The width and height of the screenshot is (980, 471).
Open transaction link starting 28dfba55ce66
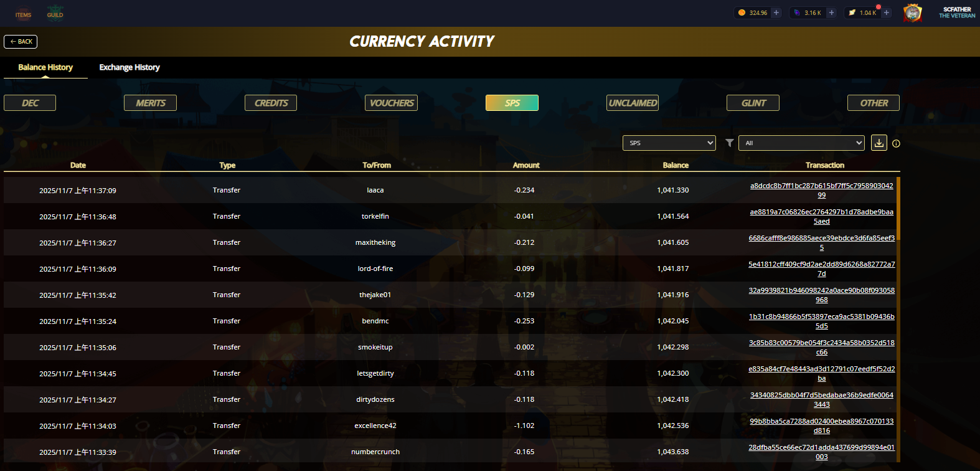(x=822, y=452)
